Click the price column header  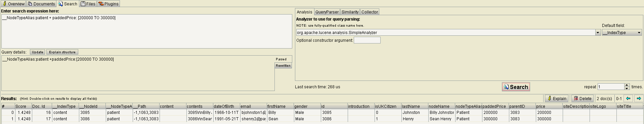549,106
